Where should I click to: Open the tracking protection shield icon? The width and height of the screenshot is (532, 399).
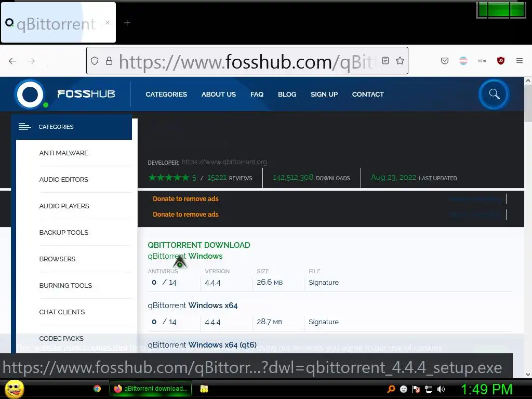[x=95, y=61]
